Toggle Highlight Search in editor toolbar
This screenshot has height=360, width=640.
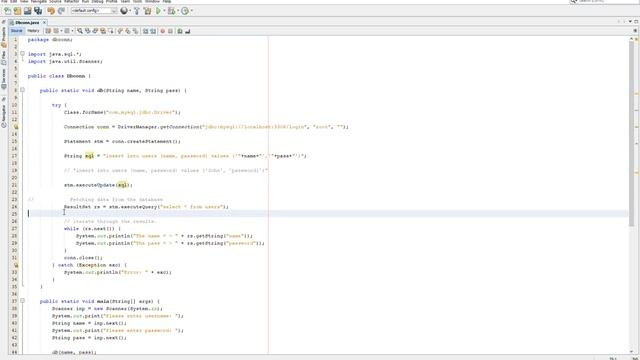[x=103, y=31]
